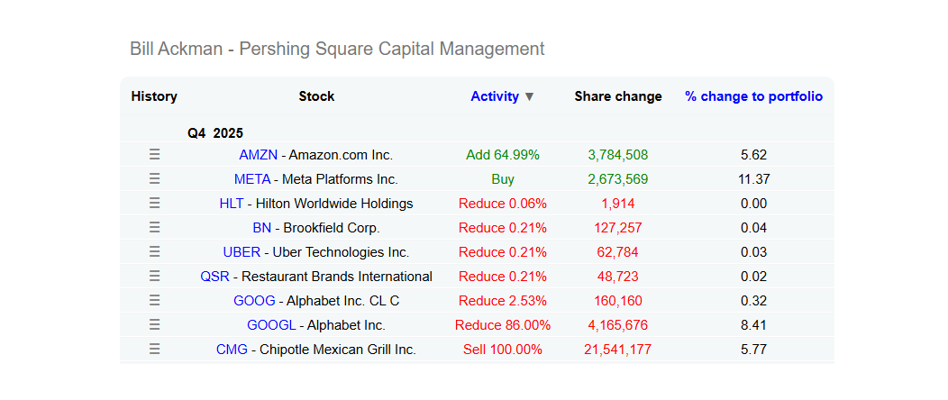Visit the UBER ticker link
This screenshot has width=948, height=400.
(x=242, y=252)
